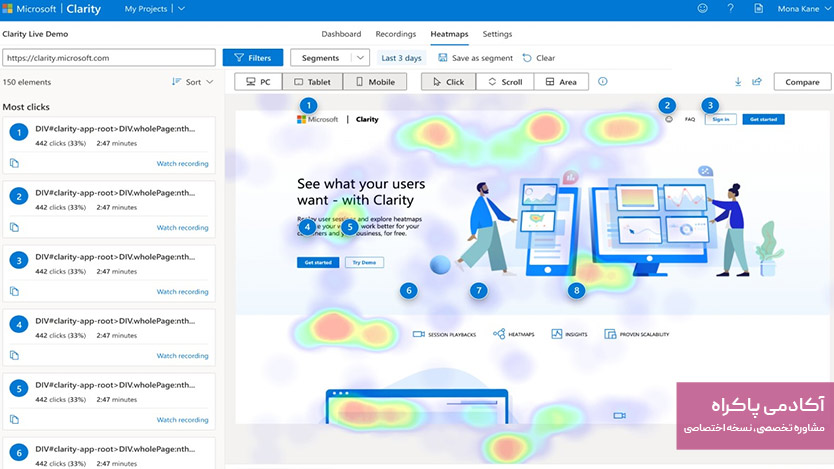Click the smiley feedback icon in header

point(703,9)
